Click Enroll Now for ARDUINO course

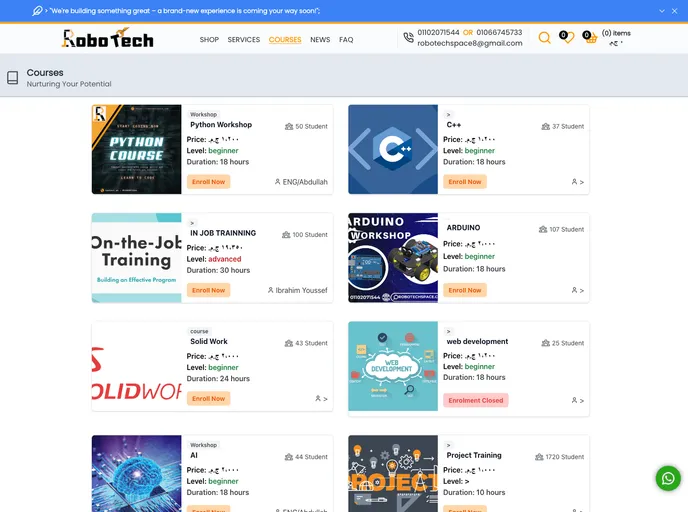click(465, 290)
